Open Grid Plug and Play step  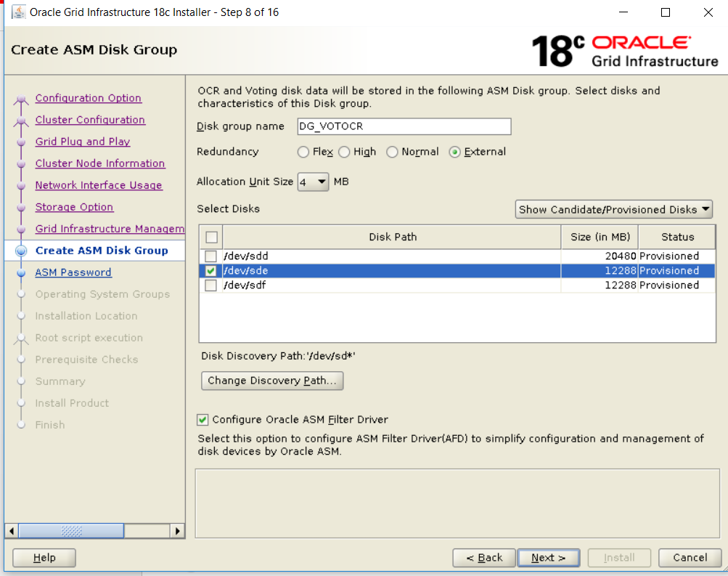(83, 142)
